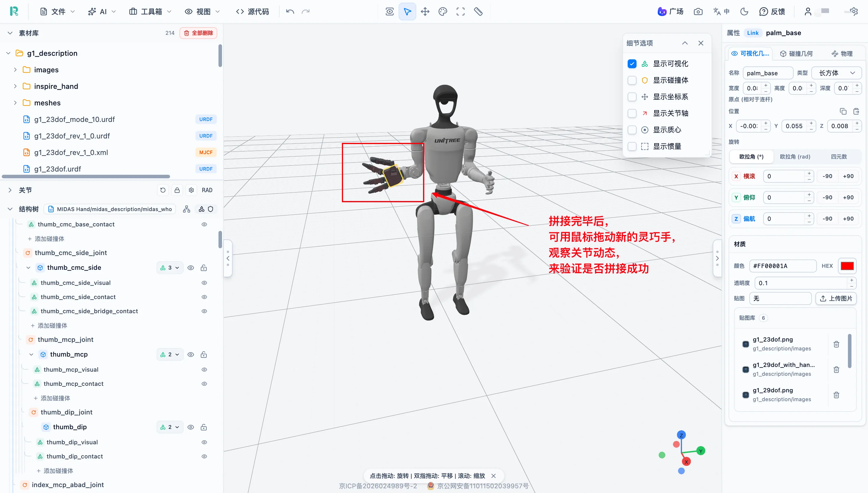The height and width of the screenshot is (493, 868).
Task: Click the 颜色 hex input field
Action: [783, 266]
